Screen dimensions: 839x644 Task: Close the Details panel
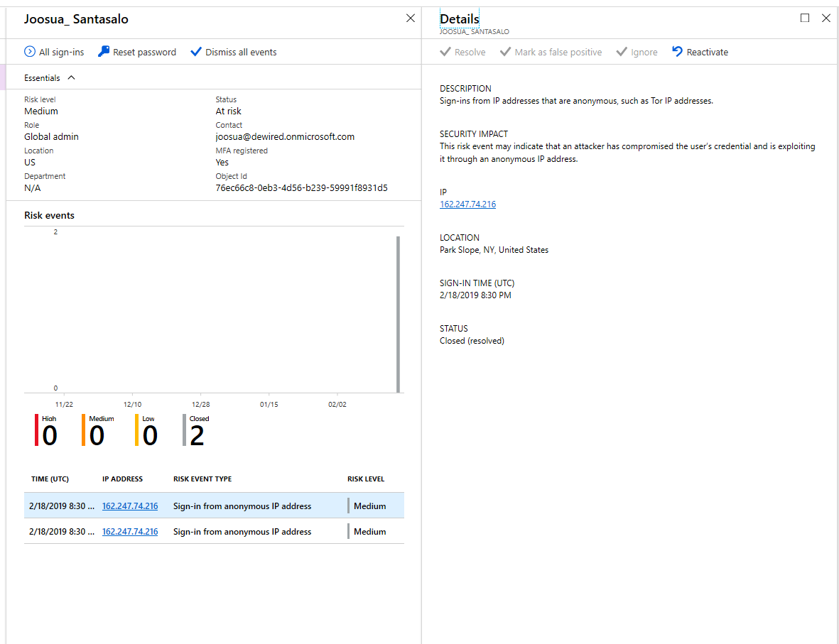tap(826, 18)
